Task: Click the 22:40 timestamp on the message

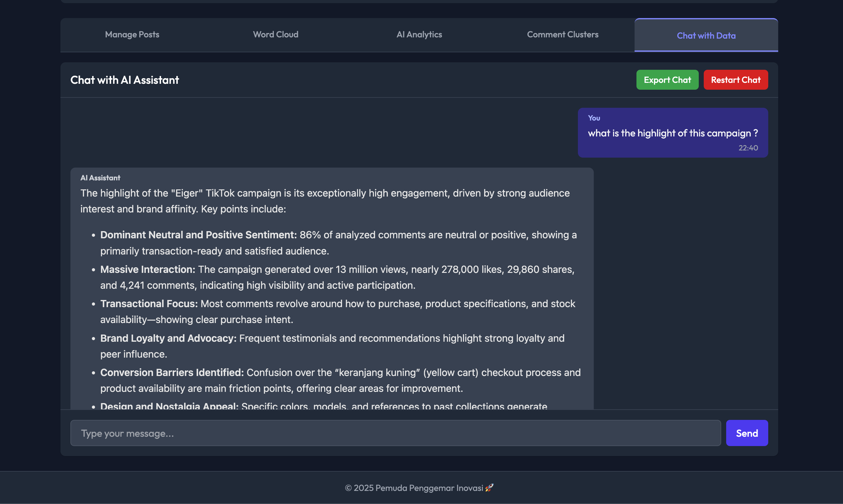Action: pos(748,148)
